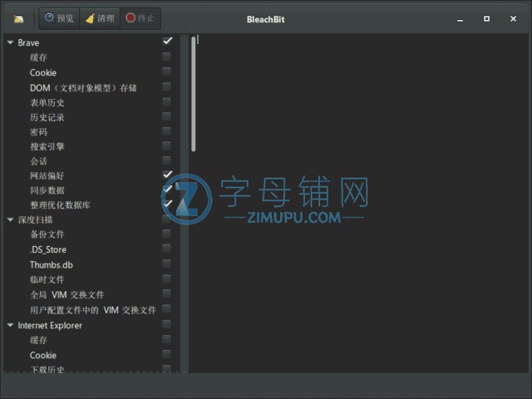
Task: Click the Clean (清理) broom button
Action: [100, 18]
